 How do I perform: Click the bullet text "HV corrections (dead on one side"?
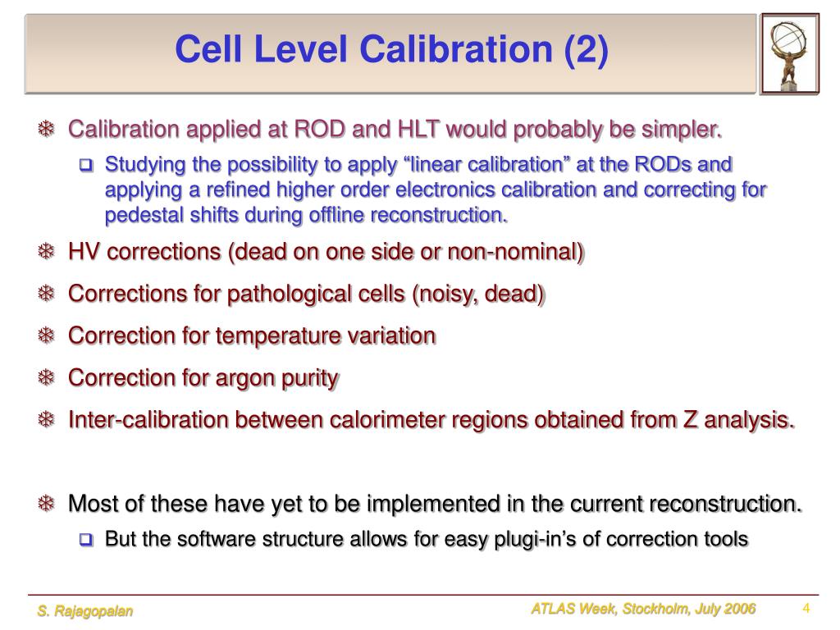pyautogui.click(x=326, y=252)
